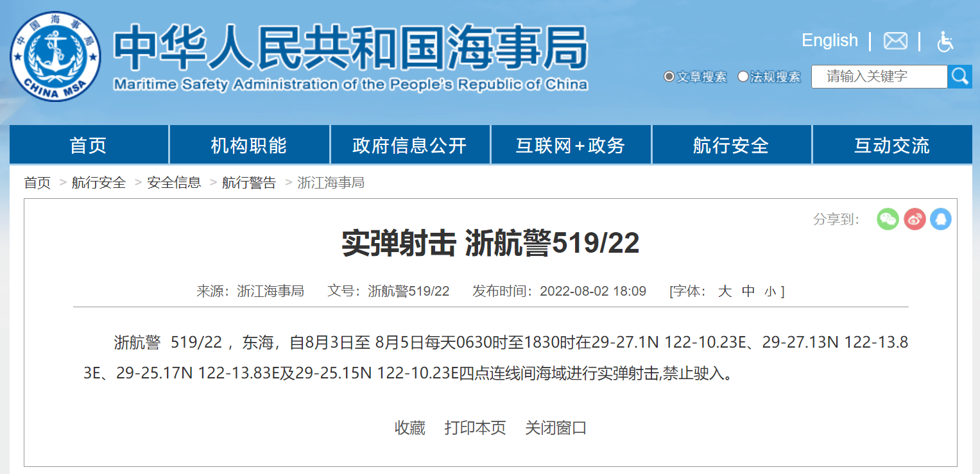Switch to the English version

(829, 40)
